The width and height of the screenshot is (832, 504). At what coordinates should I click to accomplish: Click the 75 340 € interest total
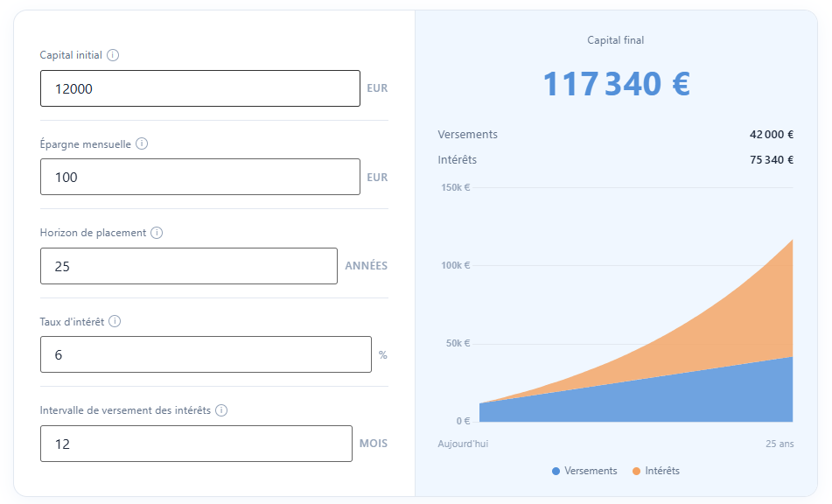point(771,160)
